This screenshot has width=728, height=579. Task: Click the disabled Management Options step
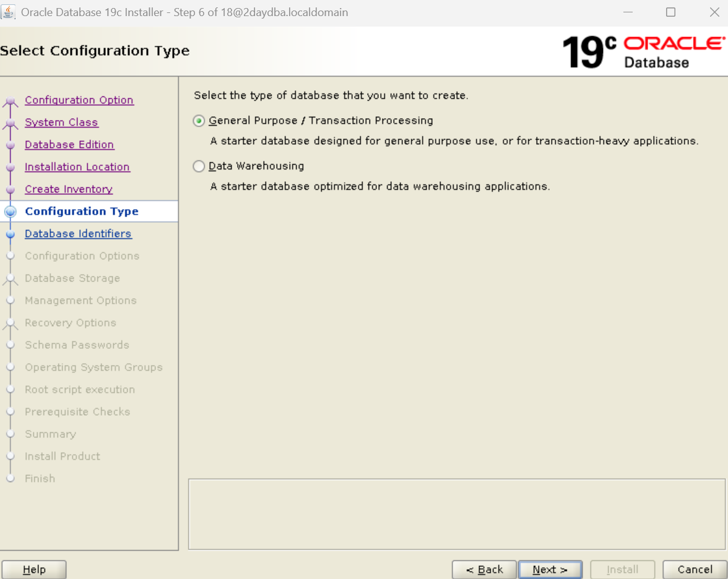pyautogui.click(x=80, y=300)
